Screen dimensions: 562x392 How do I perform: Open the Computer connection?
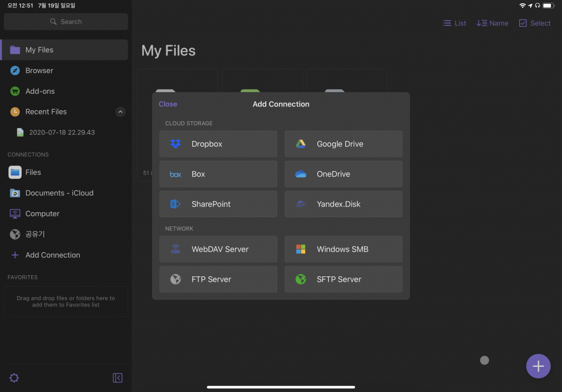click(65, 214)
